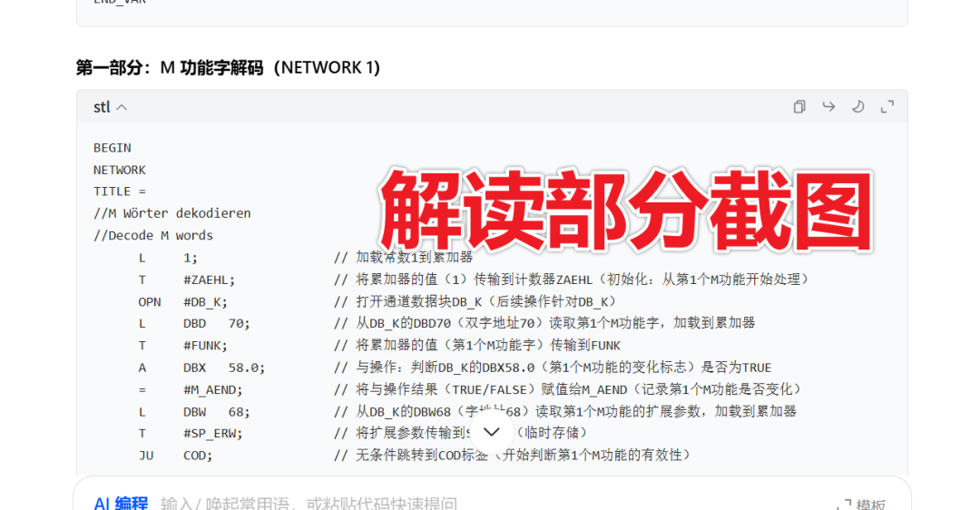Image resolution: width=980 pixels, height=510 pixels.
Task: Click the NETWORK keyword line in code
Action: click(x=119, y=170)
